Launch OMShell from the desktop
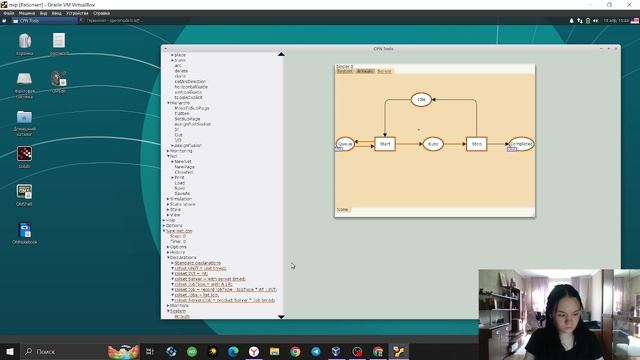The width and height of the screenshot is (640, 360). click(x=24, y=191)
